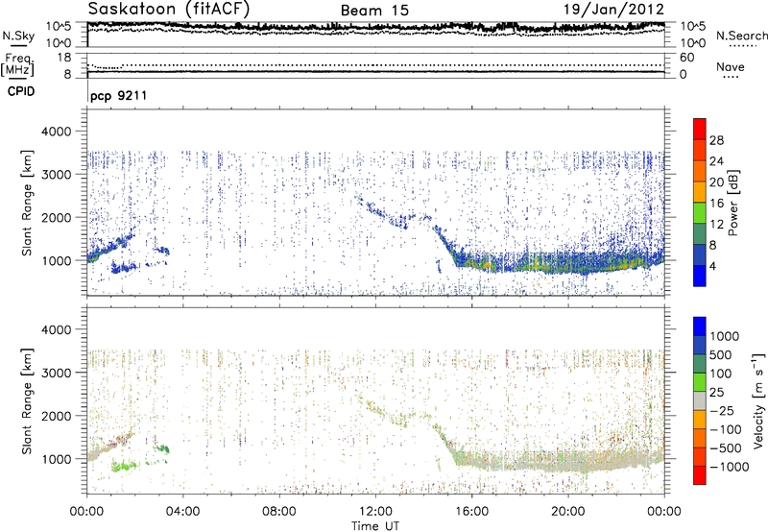Click the Freq. [MHz] axis label
This screenshot has width=768, height=532.
[17, 64]
